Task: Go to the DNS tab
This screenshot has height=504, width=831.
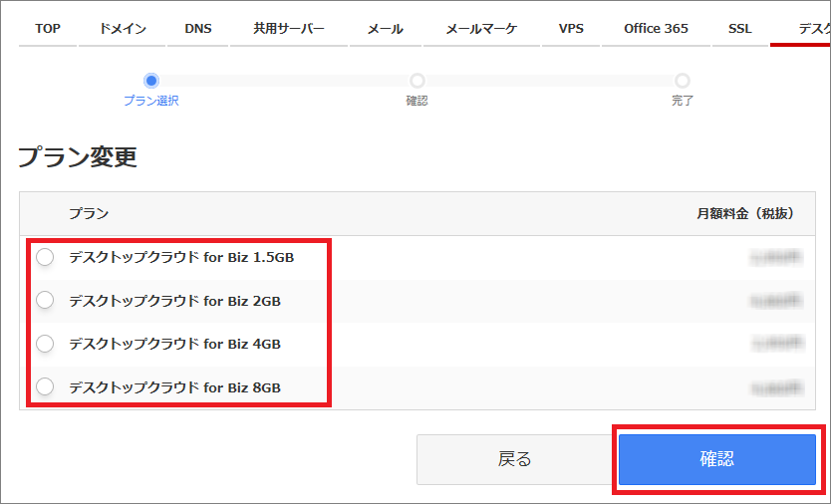Action: click(198, 29)
